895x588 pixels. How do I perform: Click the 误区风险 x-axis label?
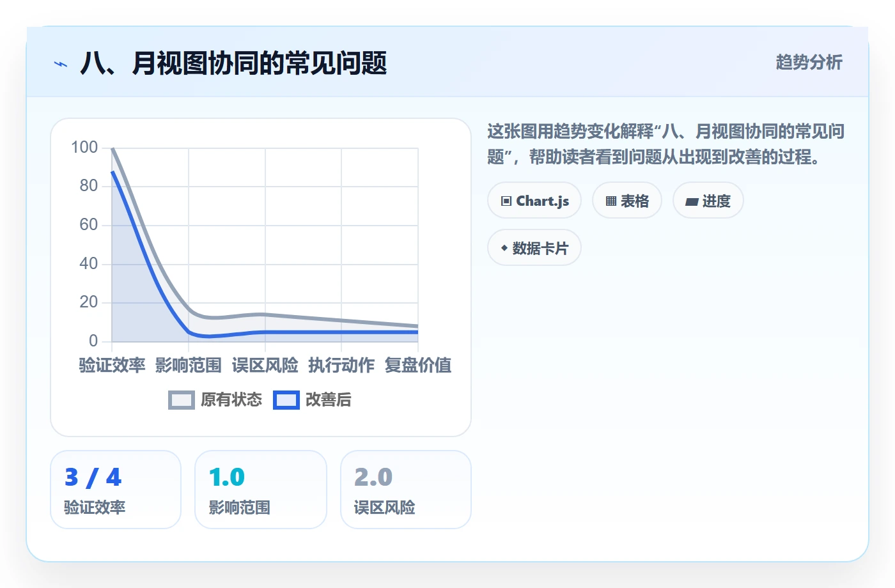pos(265,365)
